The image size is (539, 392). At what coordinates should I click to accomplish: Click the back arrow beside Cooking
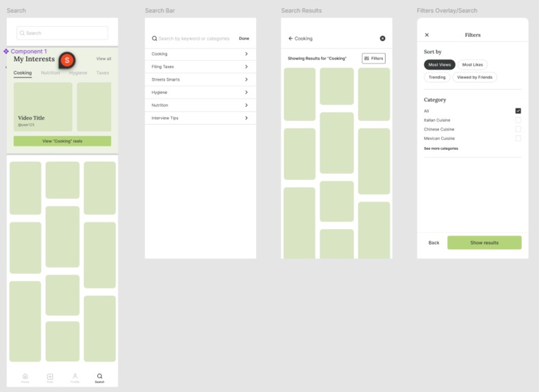coord(290,38)
